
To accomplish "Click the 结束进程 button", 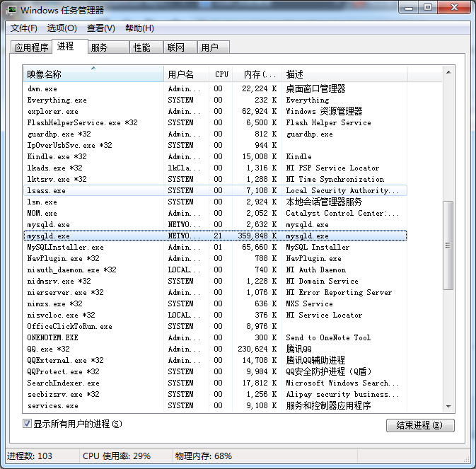I will 420,425.
